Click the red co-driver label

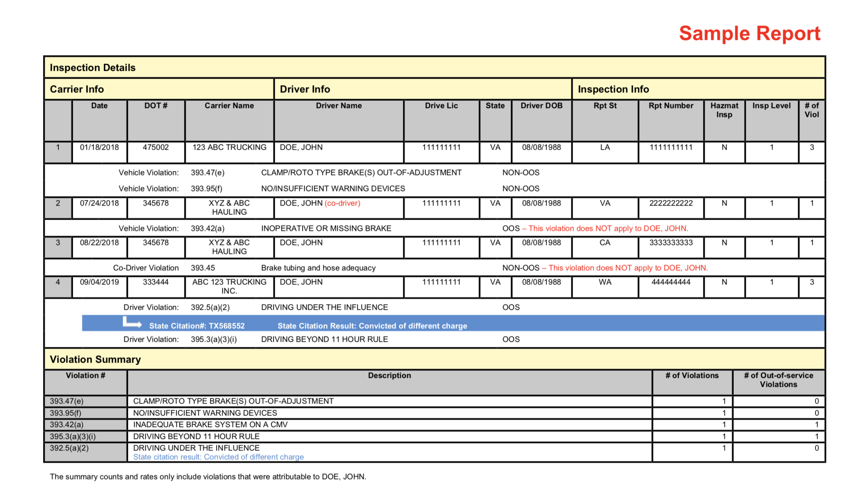342,203
